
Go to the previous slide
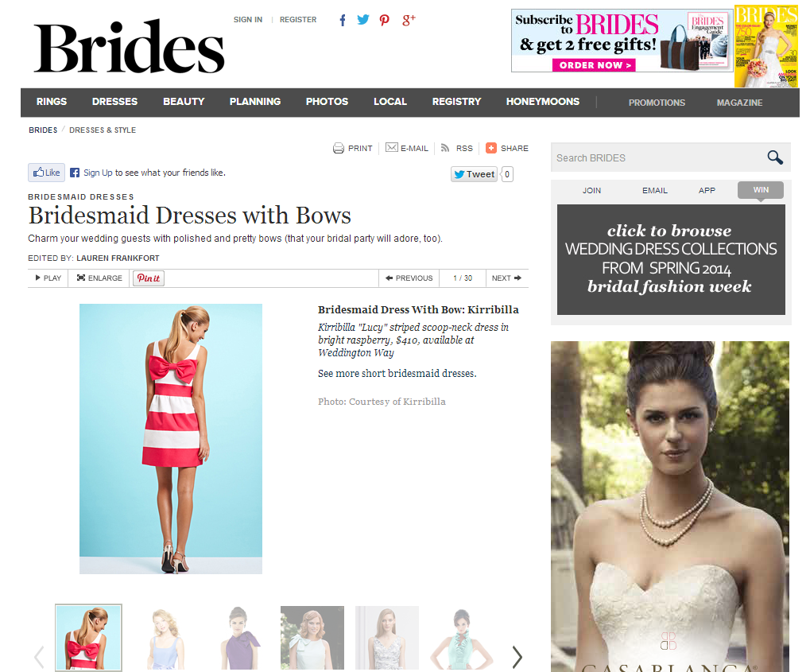pos(409,278)
